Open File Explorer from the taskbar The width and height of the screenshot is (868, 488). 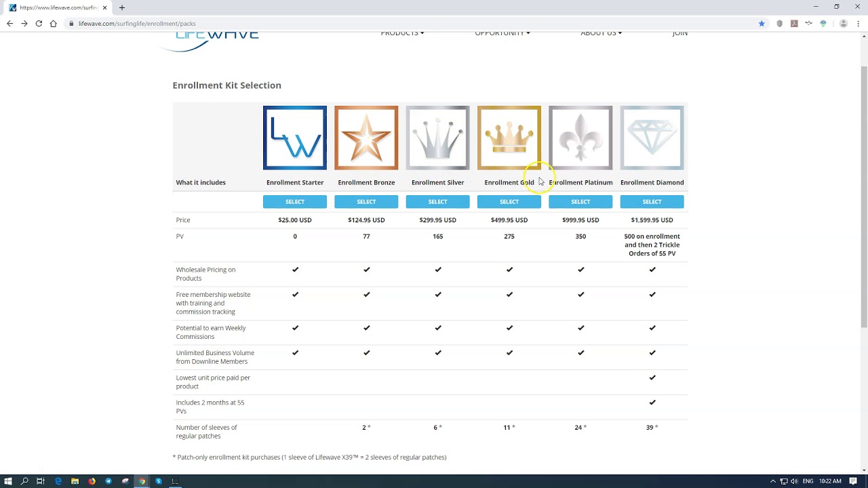point(75,481)
